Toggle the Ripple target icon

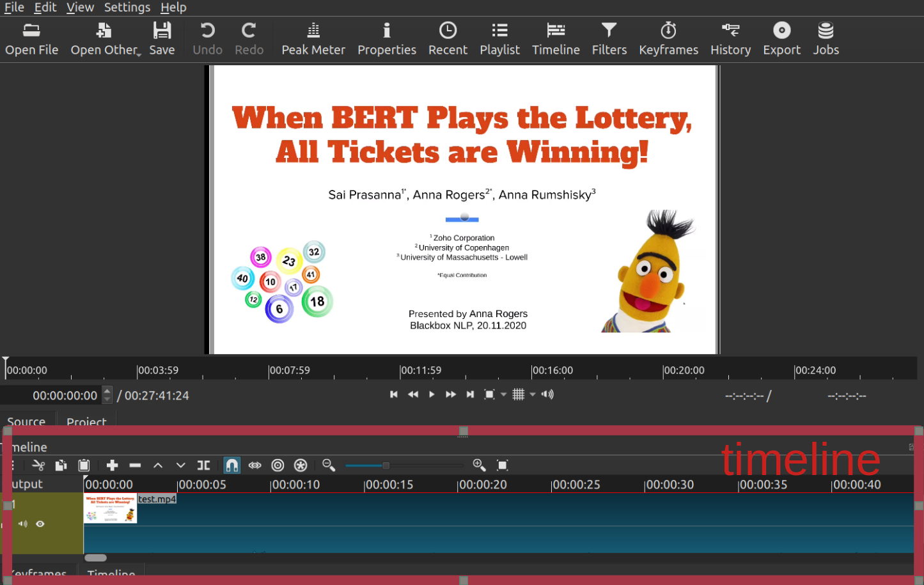pyautogui.click(x=278, y=465)
